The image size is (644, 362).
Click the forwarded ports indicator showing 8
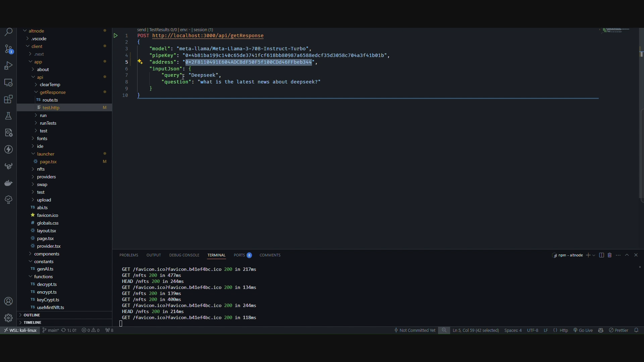(109, 330)
